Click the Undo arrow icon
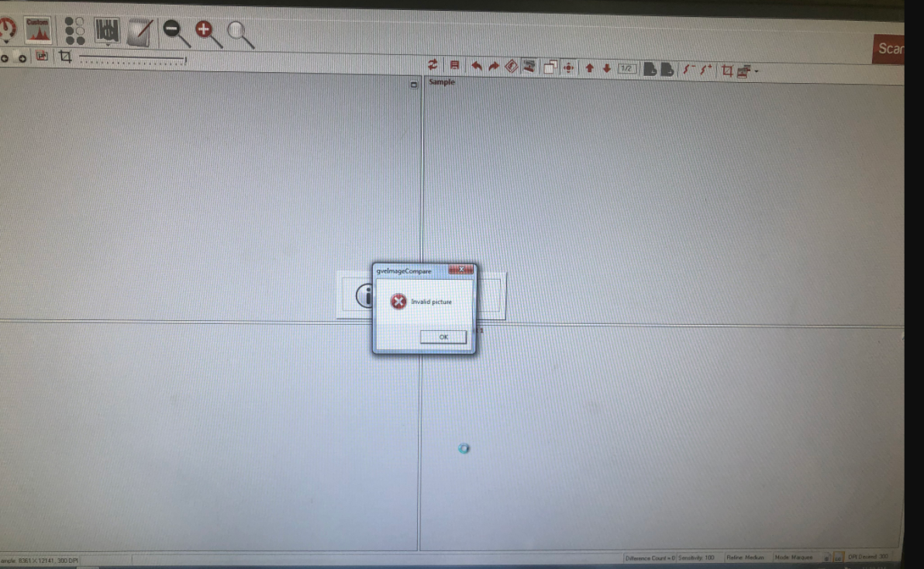This screenshot has height=569, width=924. click(476, 67)
